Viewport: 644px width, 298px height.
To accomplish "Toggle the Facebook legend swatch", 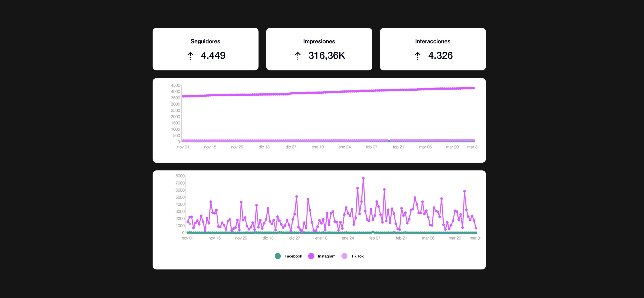I will [278, 256].
